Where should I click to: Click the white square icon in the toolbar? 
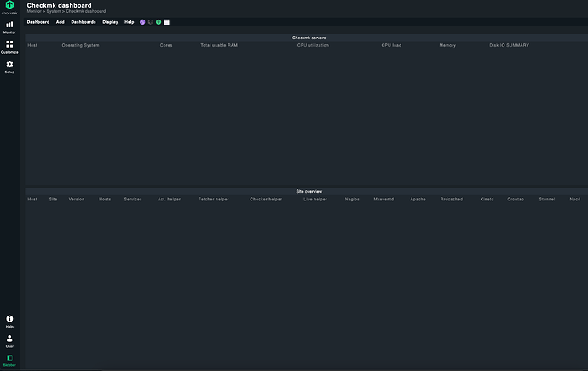tap(167, 21)
